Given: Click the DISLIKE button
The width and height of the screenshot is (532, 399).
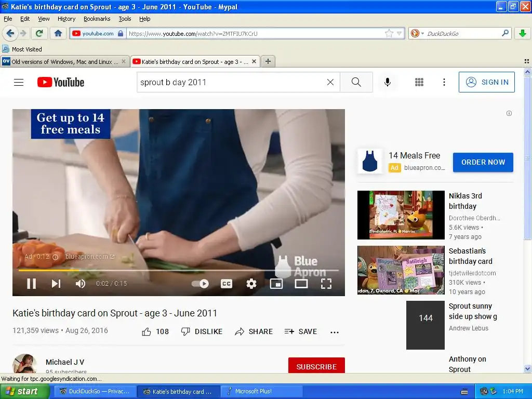Looking at the screenshot, I should tap(202, 331).
